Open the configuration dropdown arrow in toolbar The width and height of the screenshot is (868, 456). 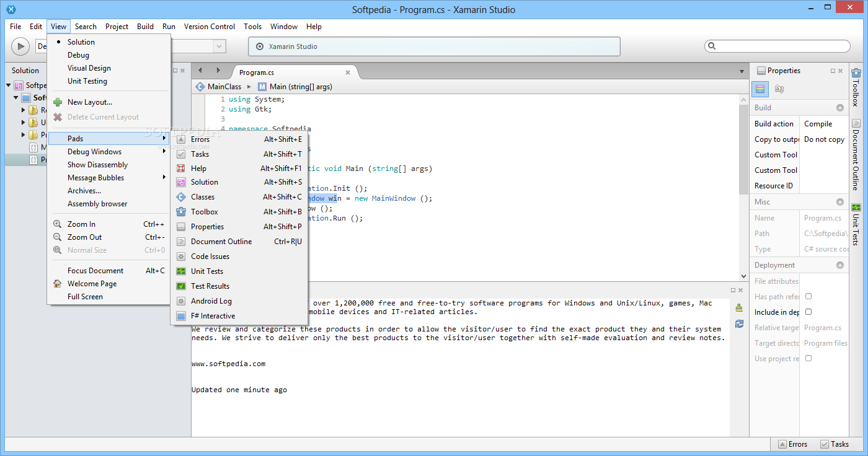point(219,46)
